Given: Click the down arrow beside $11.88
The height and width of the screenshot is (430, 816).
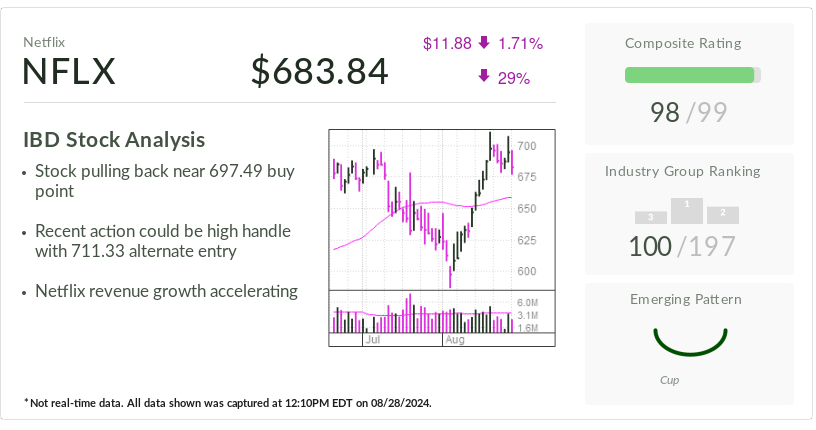Looking at the screenshot, I should 484,43.
